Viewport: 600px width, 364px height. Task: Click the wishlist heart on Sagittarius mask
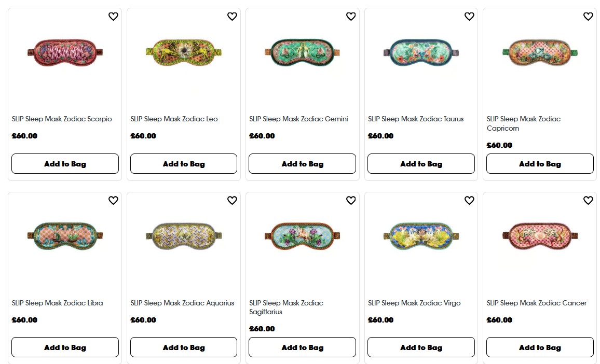click(x=350, y=200)
